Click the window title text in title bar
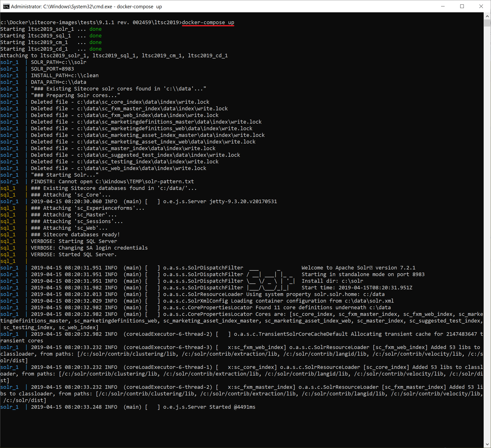 pos(86,7)
